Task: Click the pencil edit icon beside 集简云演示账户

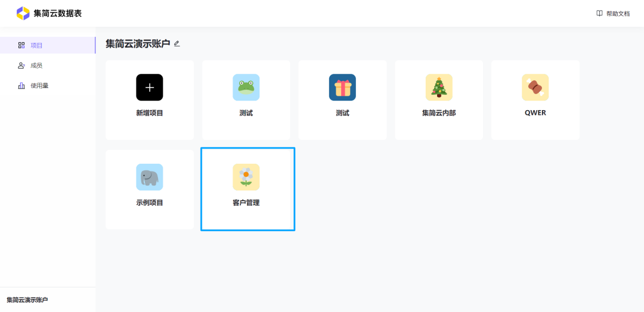Action: (x=177, y=43)
